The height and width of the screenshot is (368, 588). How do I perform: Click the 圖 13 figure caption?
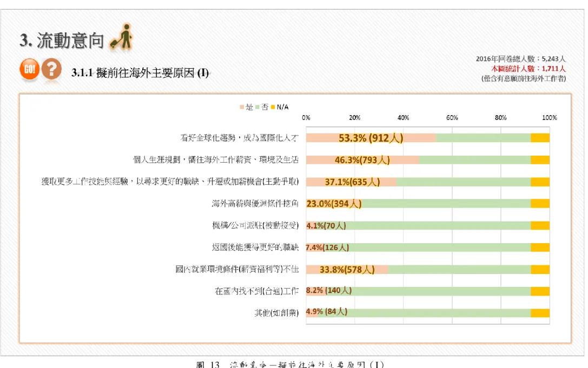click(x=290, y=365)
